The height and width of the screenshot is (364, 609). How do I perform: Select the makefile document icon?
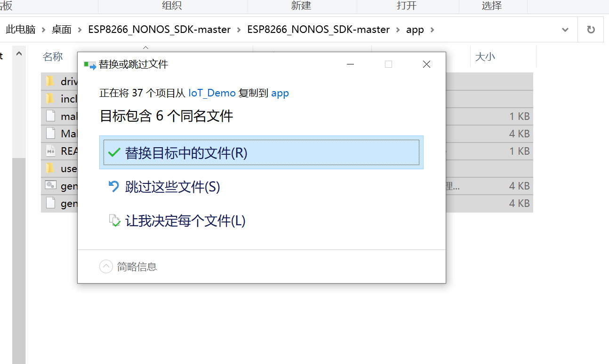coord(50,116)
